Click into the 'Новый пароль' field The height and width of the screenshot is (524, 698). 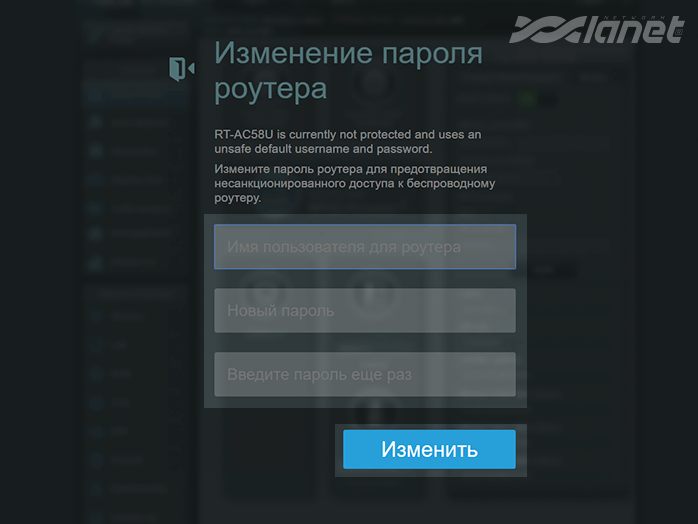365,311
